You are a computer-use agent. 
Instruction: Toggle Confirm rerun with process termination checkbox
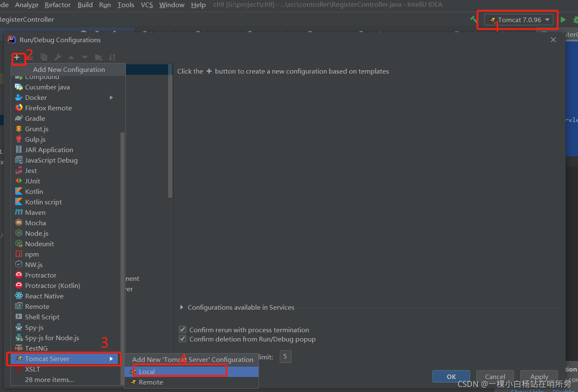[x=183, y=330]
